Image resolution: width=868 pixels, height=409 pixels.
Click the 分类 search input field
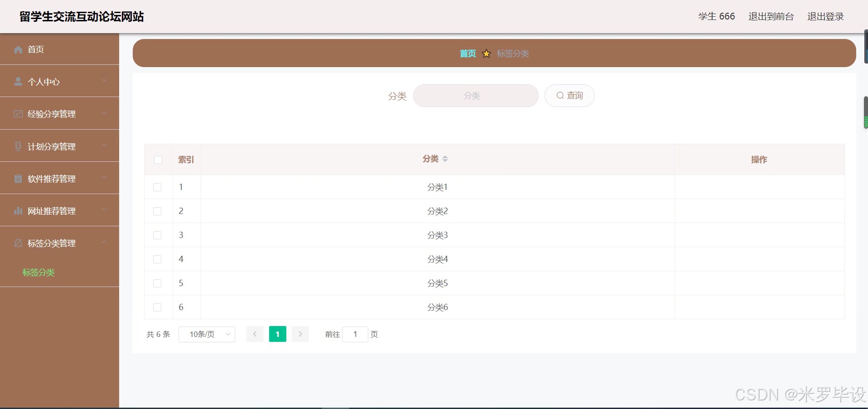(x=476, y=96)
